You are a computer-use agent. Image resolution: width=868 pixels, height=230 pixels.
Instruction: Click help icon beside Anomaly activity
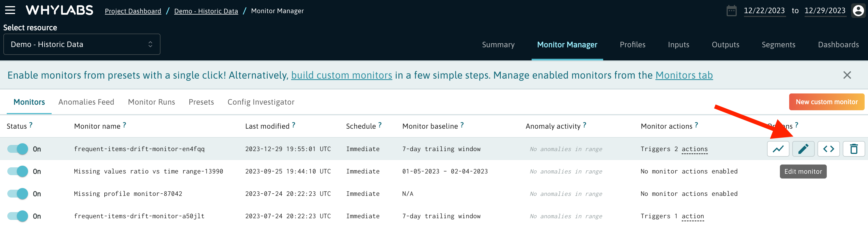[x=585, y=125]
